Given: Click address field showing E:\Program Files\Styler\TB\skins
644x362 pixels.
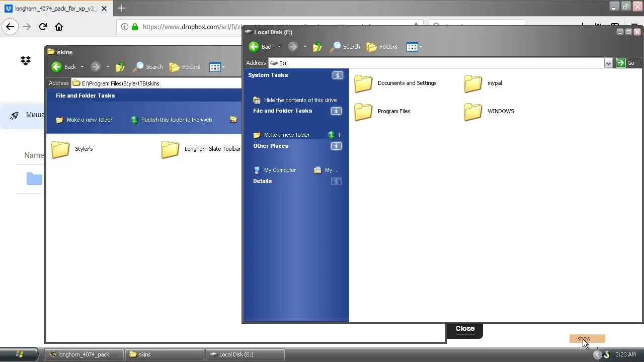Looking at the screenshot, I should tap(156, 83).
